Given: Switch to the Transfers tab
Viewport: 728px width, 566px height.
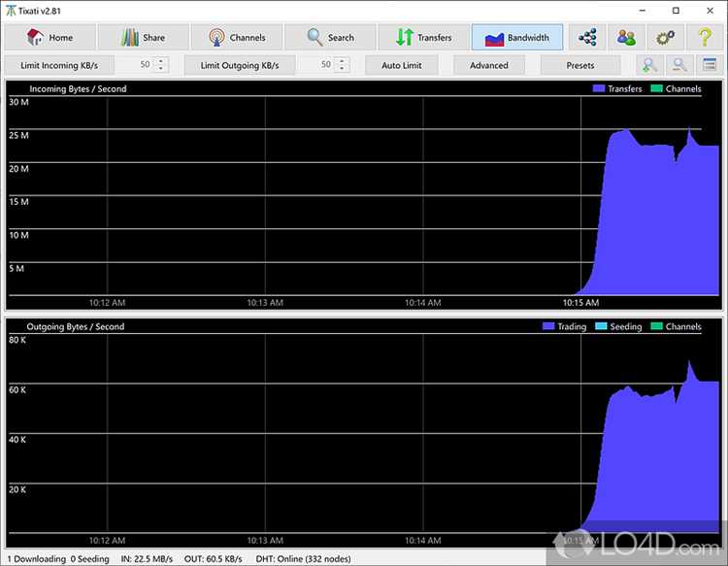Looking at the screenshot, I should click(423, 37).
